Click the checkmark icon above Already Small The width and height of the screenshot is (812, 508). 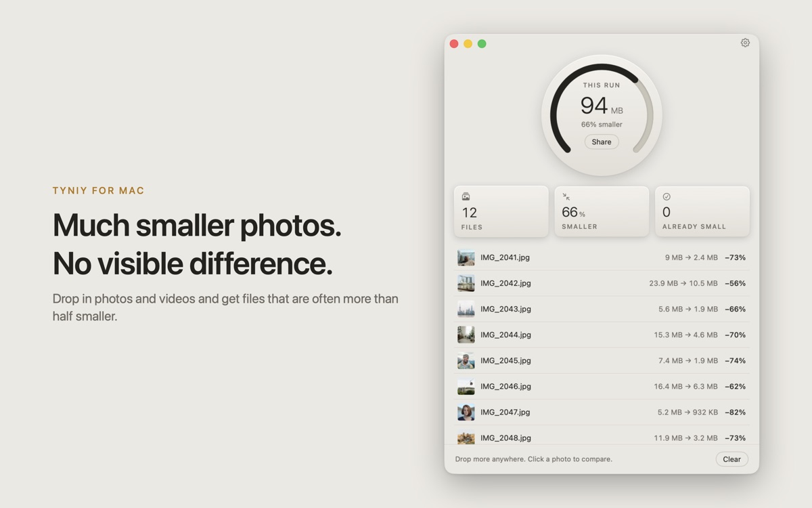667,196
